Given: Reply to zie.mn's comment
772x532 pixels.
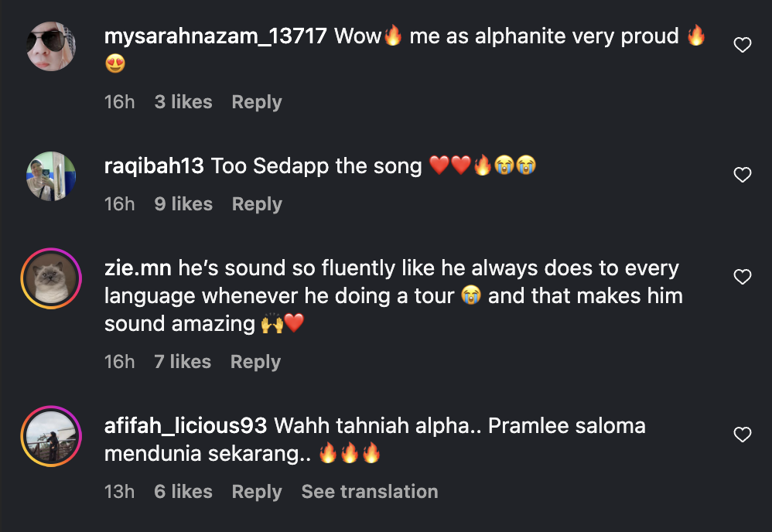Looking at the screenshot, I should point(255,362).
